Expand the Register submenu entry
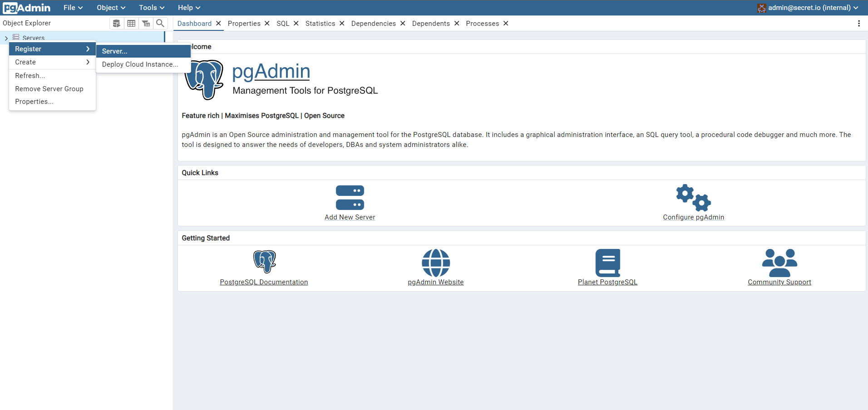The image size is (868, 410). [x=52, y=49]
